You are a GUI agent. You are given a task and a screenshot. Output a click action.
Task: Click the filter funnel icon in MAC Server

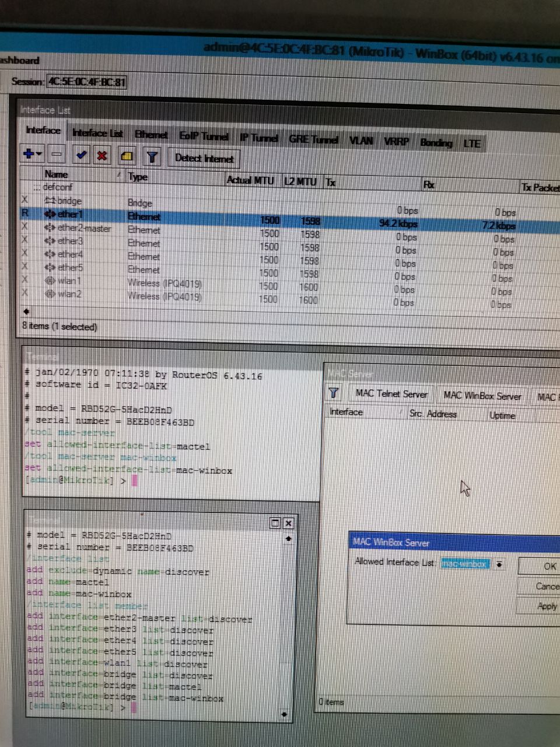pyautogui.click(x=334, y=393)
